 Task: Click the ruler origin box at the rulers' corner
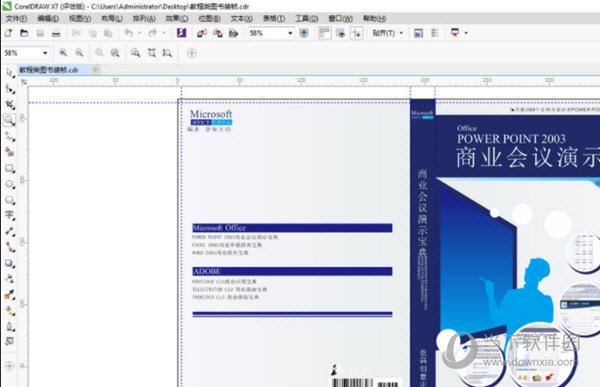point(24,82)
